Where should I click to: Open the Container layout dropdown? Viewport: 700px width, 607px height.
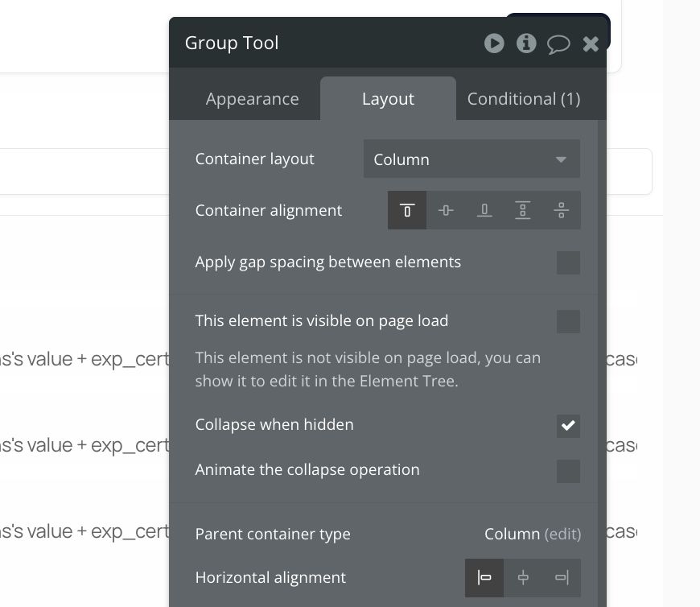pyautogui.click(x=471, y=159)
